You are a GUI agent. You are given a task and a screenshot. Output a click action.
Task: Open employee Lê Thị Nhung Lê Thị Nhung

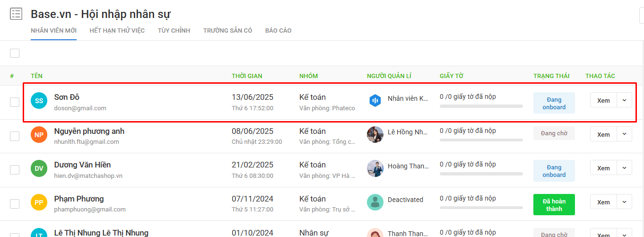coord(101,233)
